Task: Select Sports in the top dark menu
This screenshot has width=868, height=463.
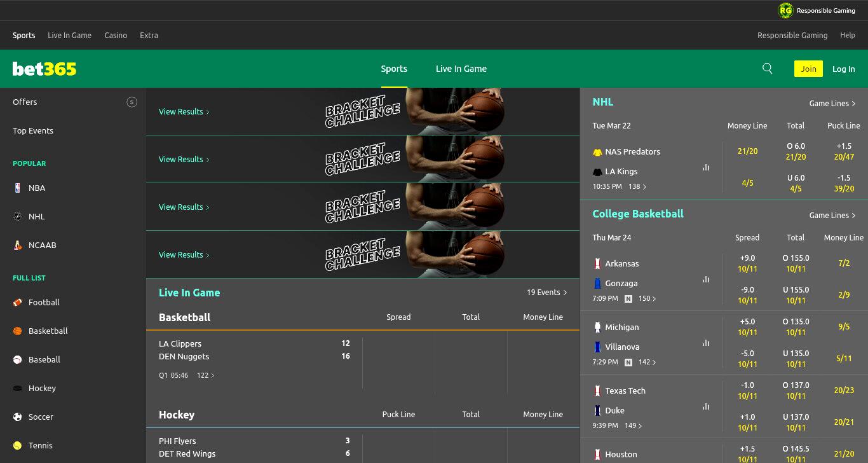Action: (24, 35)
